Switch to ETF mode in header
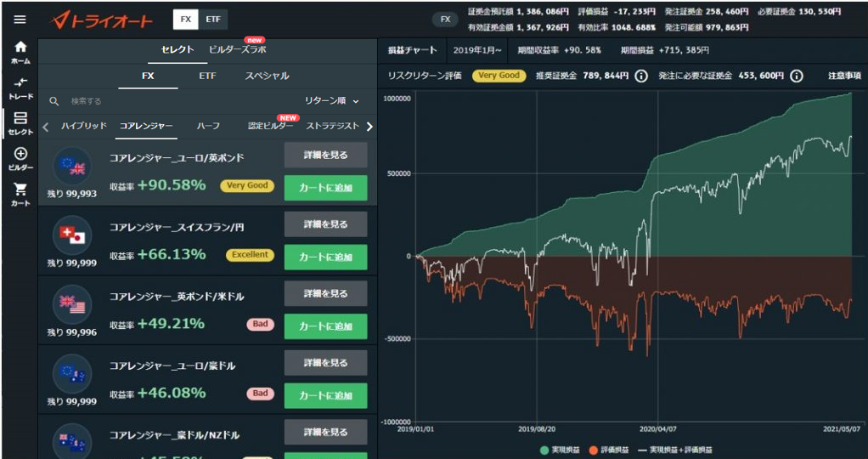 (213, 20)
